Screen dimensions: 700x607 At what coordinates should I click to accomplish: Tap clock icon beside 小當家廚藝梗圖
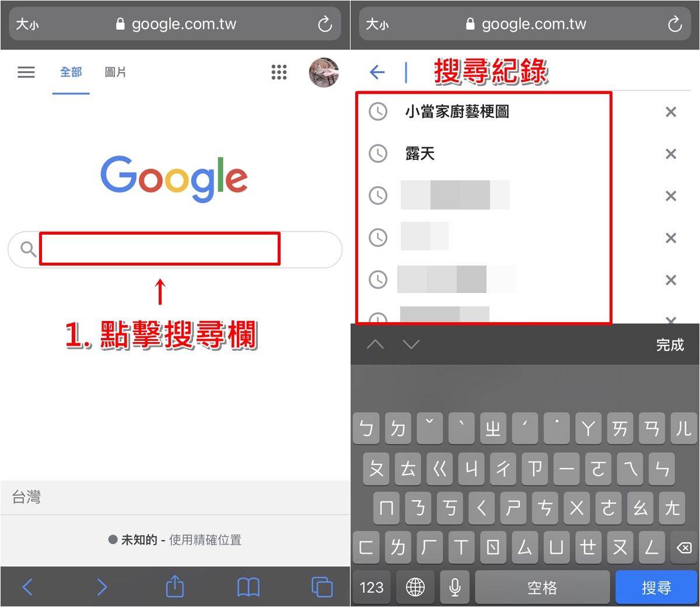point(378,111)
